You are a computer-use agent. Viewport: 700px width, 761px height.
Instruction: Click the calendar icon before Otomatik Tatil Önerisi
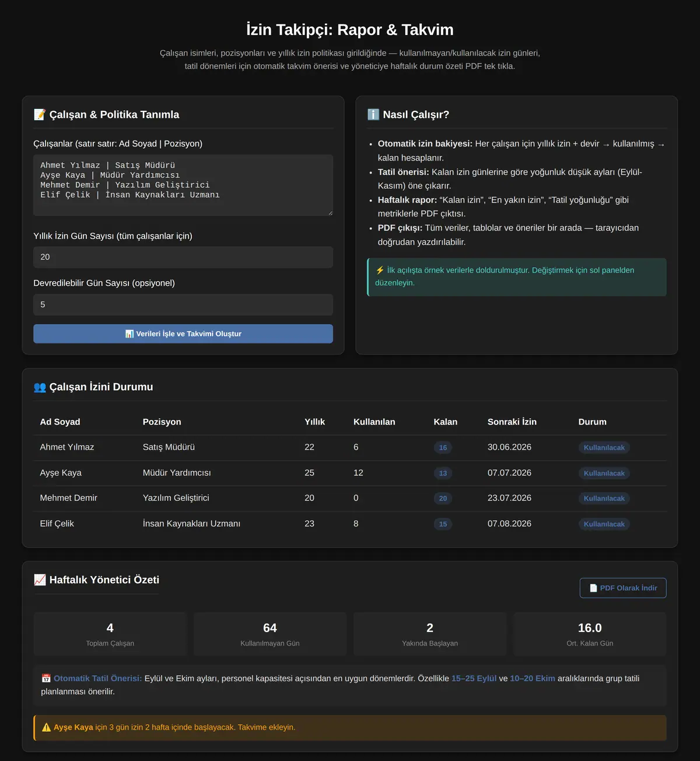coord(46,678)
